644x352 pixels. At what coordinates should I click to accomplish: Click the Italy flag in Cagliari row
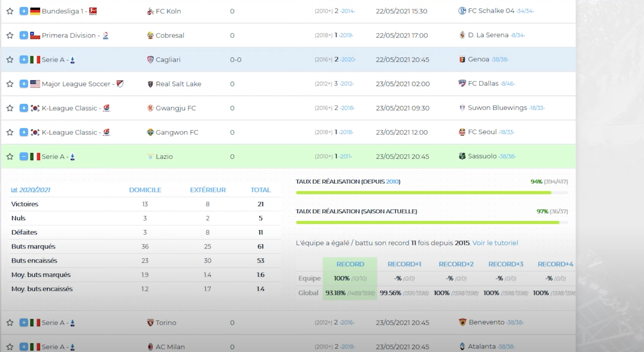tap(35, 60)
